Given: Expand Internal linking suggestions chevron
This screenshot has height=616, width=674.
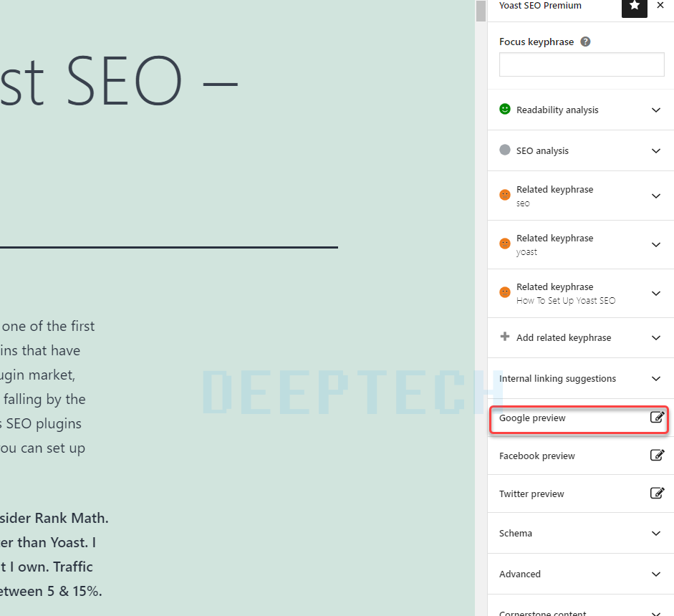Looking at the screenshot, I should [x=655, y=379].
